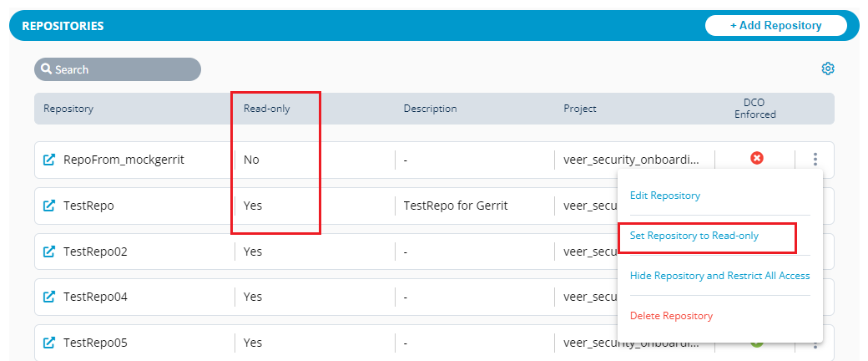This screenshot has width=868, height=361.
Task: Choose Delete Repository from the menu
Action: (x=671, y=316)
